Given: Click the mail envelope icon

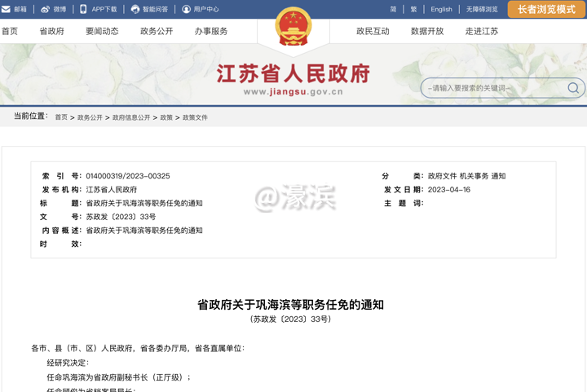Looking at the screenshot, I should click(6, 9).
